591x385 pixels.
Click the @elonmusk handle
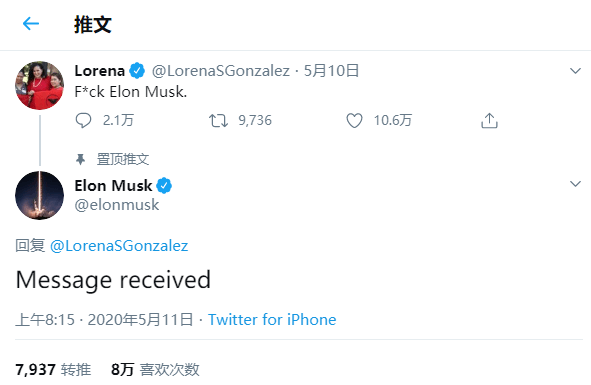pyautogui.click(x=117, y=205)
